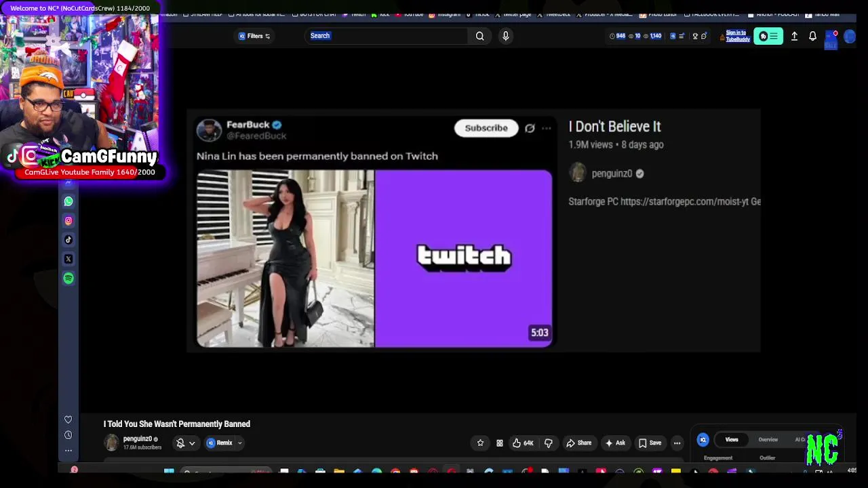The image size is (868, 488).
Task: Save the video to a playlist
Action: [x=650, y=443]
